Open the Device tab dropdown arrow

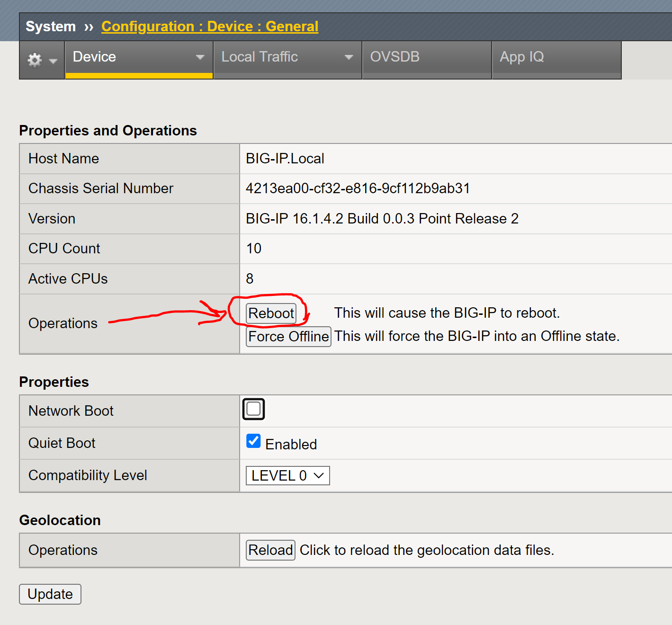pos(200,57)
